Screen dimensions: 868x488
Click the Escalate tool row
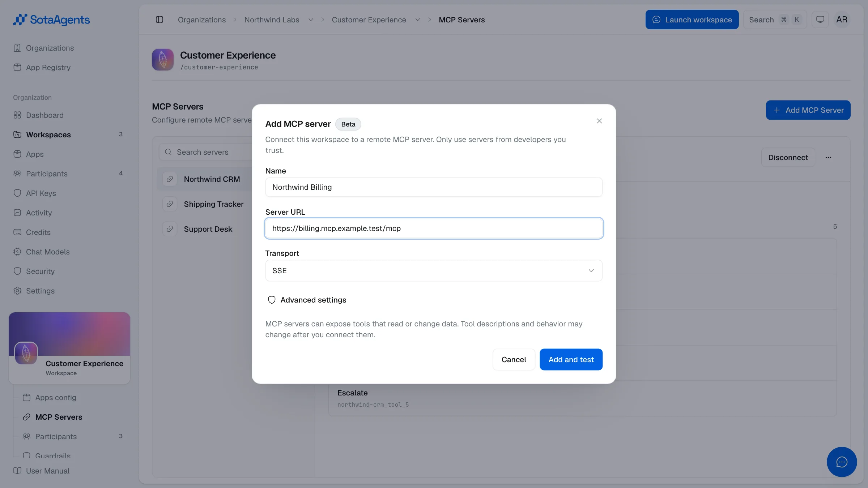point(582,398)
